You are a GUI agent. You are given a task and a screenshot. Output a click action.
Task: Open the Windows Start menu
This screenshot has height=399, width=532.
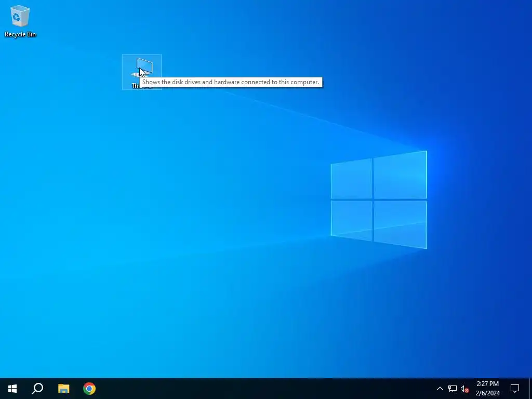[x=12, y=389]
